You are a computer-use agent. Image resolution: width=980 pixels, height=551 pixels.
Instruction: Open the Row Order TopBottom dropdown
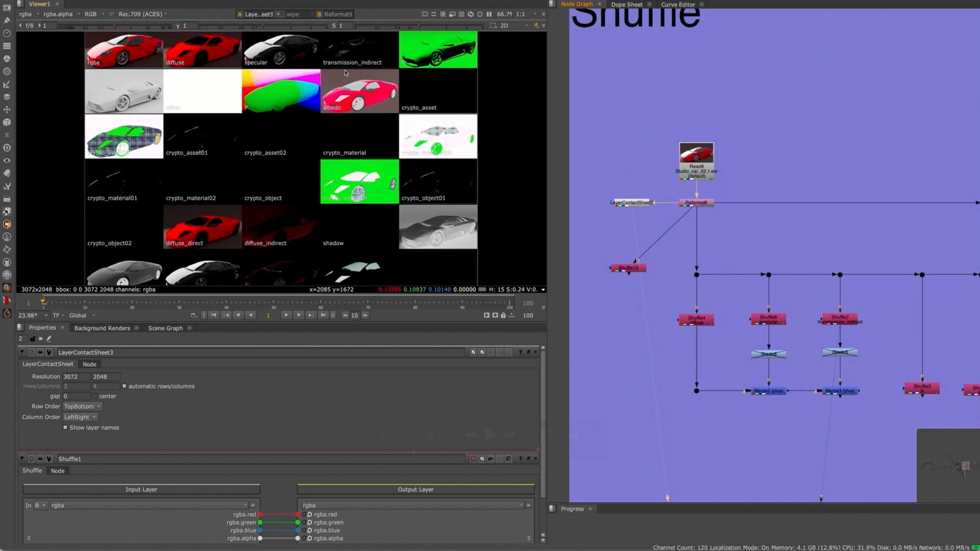coord(82,406)
